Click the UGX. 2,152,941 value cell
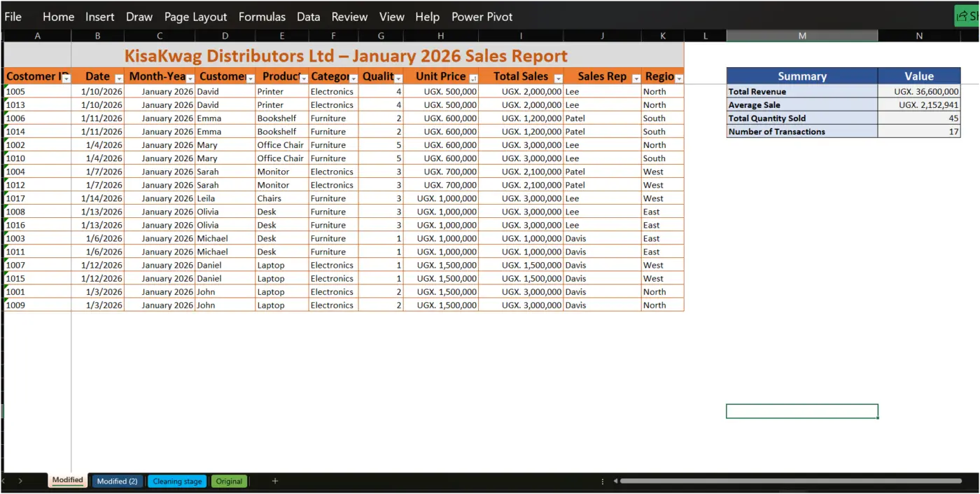Viewport: 980px width, 494px height. (x=919, y=105)
